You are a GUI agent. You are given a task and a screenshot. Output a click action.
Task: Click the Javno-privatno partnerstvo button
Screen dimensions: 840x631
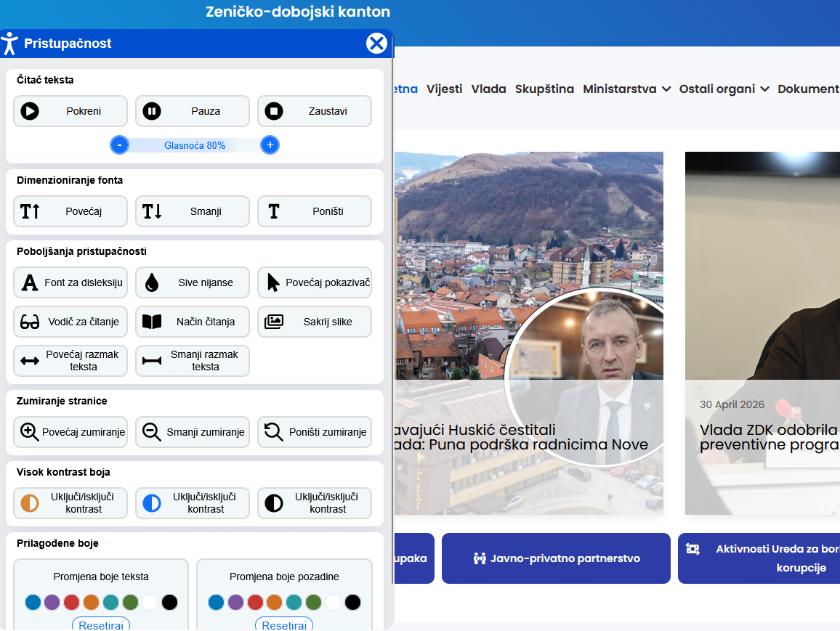pos(556,558)
